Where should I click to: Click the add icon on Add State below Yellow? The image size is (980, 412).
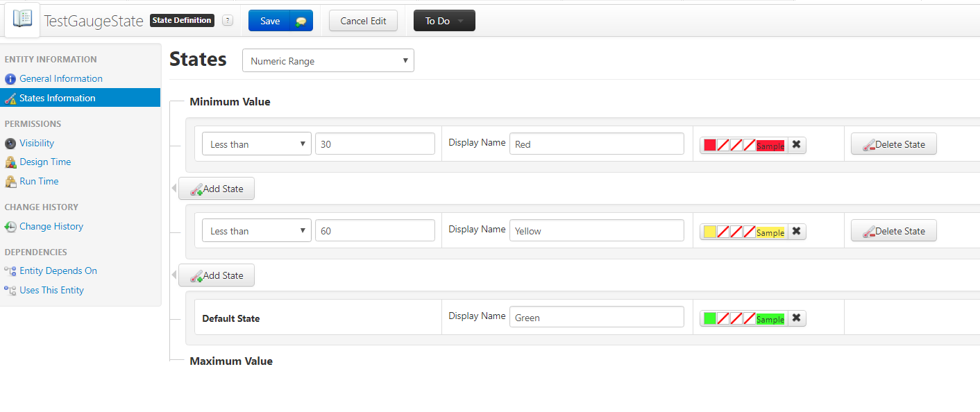[196, 275]
